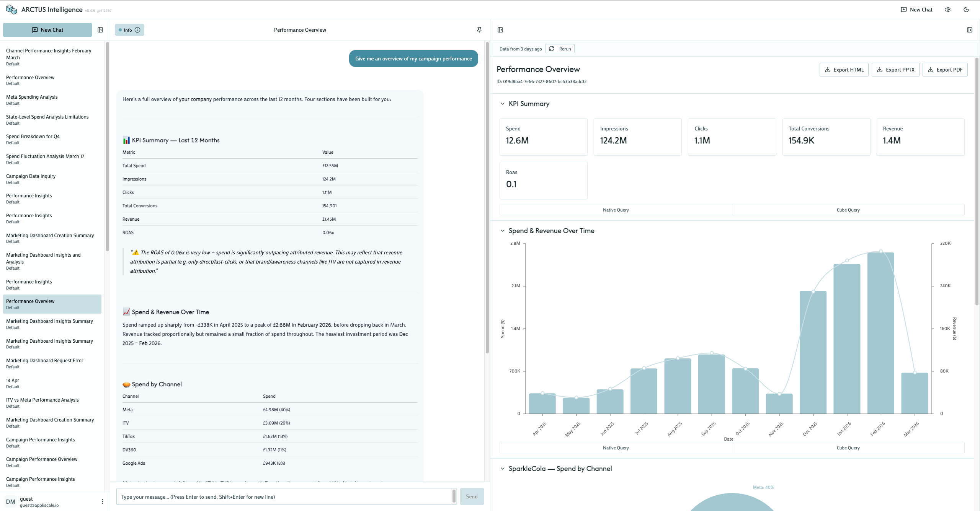
Task: Open Marketing Dashboard Insights and Analysis chat
Action: coord(52,261)
